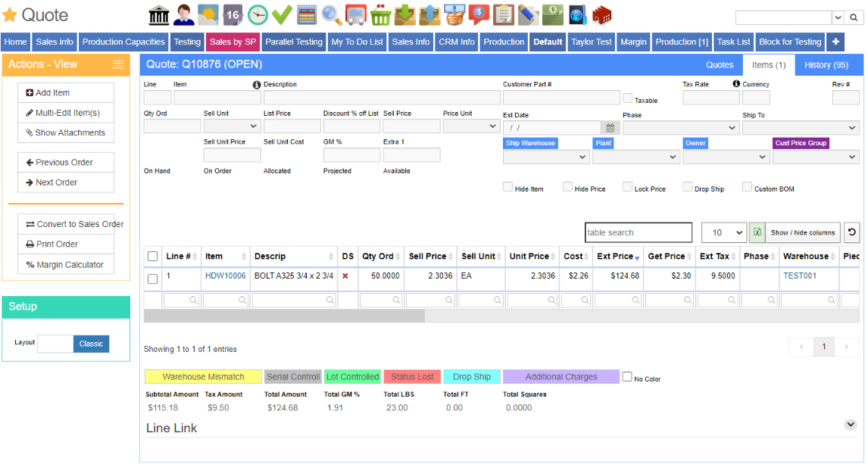Image resolution: width=868 pixels, height=464 pixels.
Task: Open the CRM Info menu tab
Action: click(456, 42)
